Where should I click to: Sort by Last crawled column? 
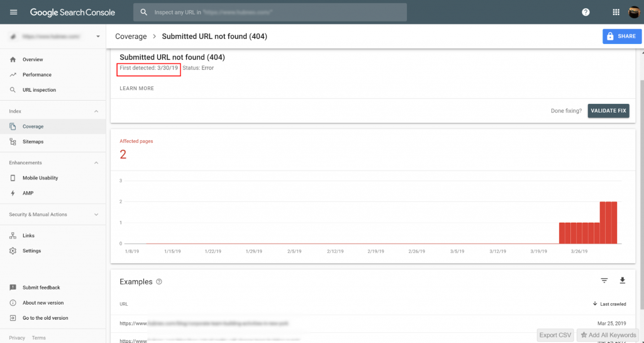click(x=609, y=304)
